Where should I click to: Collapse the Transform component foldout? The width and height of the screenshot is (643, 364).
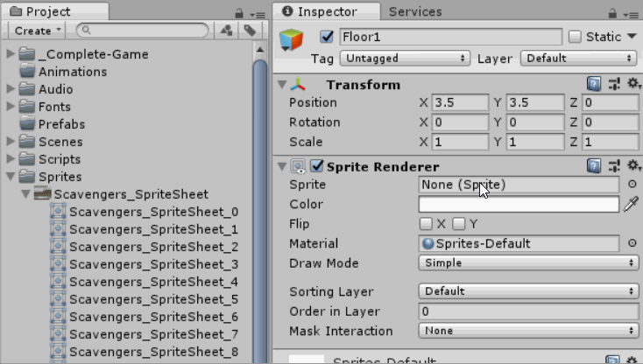coord(282,84)
